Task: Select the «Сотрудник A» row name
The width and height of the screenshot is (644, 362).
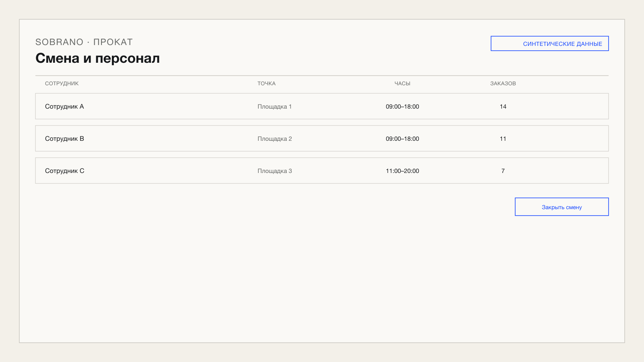Action: click(64, 107)
